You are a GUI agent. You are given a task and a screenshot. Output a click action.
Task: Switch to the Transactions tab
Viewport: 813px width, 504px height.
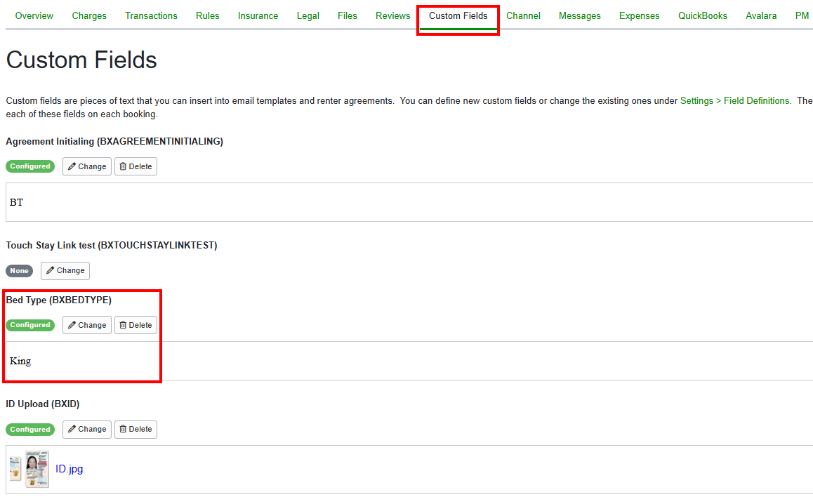pos(151,15)
